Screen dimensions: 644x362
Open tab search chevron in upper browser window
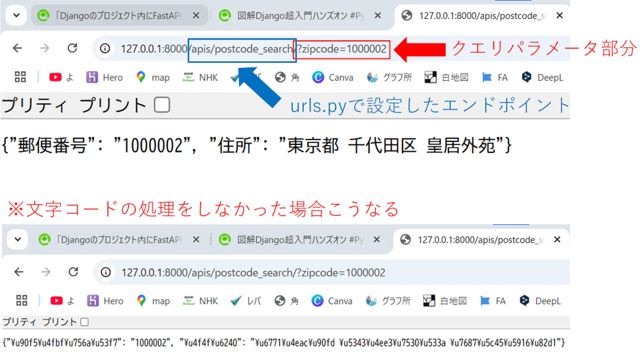(17, 16)
